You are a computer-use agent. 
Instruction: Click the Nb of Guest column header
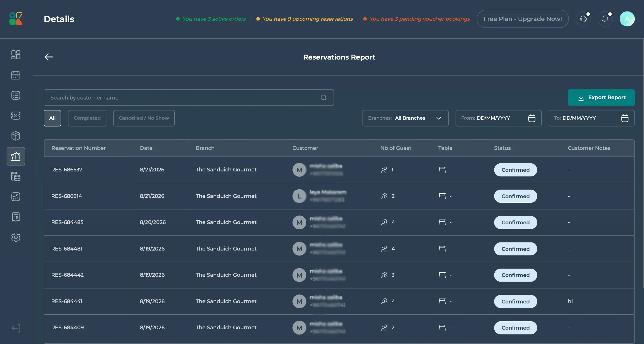coord(396,148)
